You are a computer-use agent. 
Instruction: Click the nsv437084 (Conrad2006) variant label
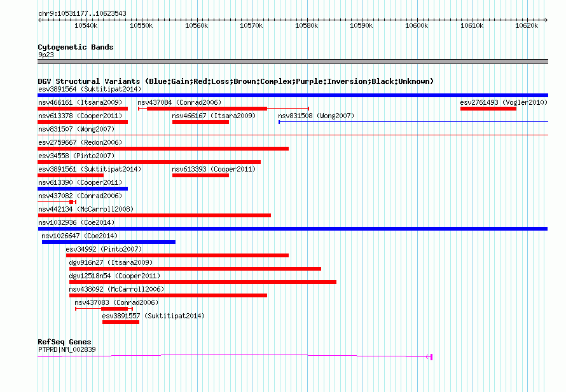pos(179,102)
